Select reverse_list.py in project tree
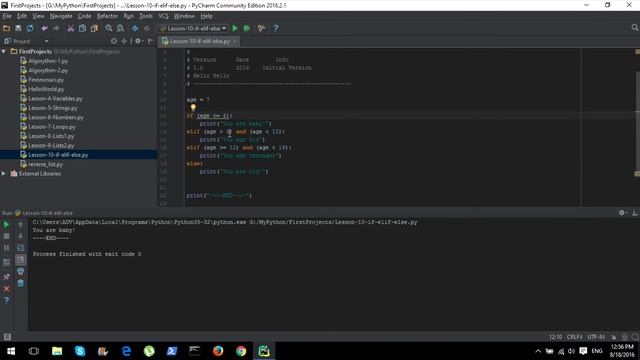The image size is (640, 360). pos(45,164)
